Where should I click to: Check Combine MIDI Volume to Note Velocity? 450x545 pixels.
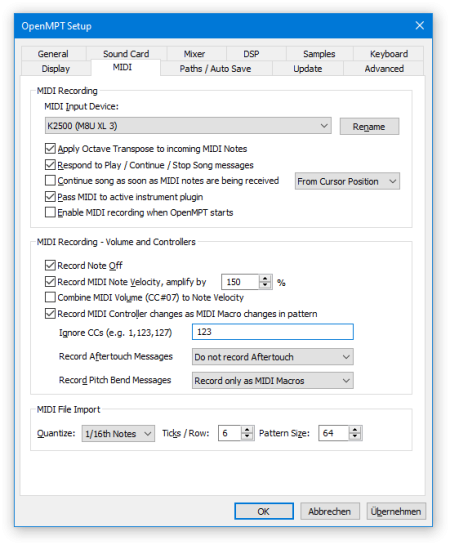(50, 297)
